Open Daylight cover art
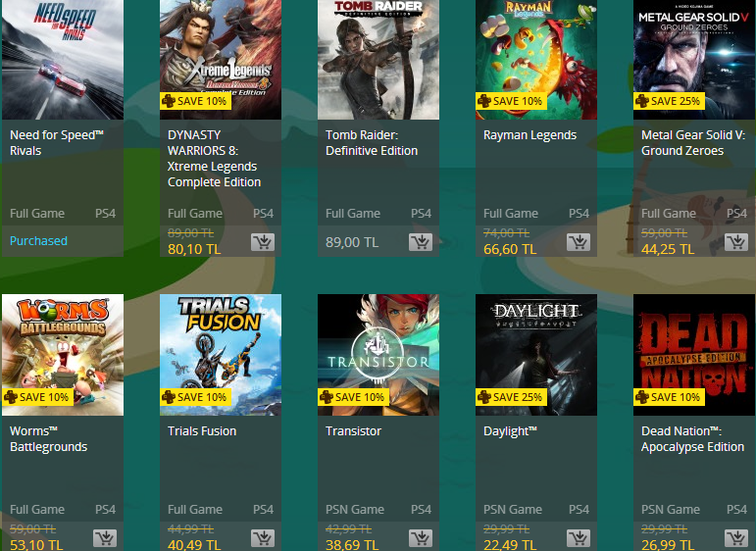Image resolution: width=756 pixels, height=551 pixels. tap(536, 355)
